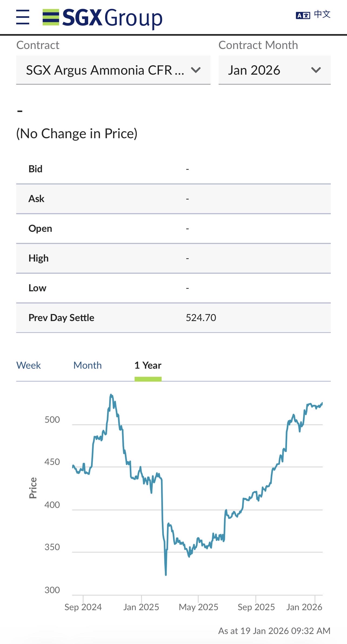Click the Open row label

[x=40, y=228]
